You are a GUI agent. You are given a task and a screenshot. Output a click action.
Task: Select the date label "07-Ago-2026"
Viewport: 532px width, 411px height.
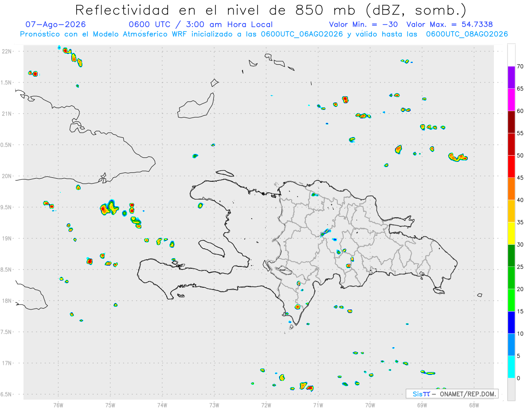56,24
